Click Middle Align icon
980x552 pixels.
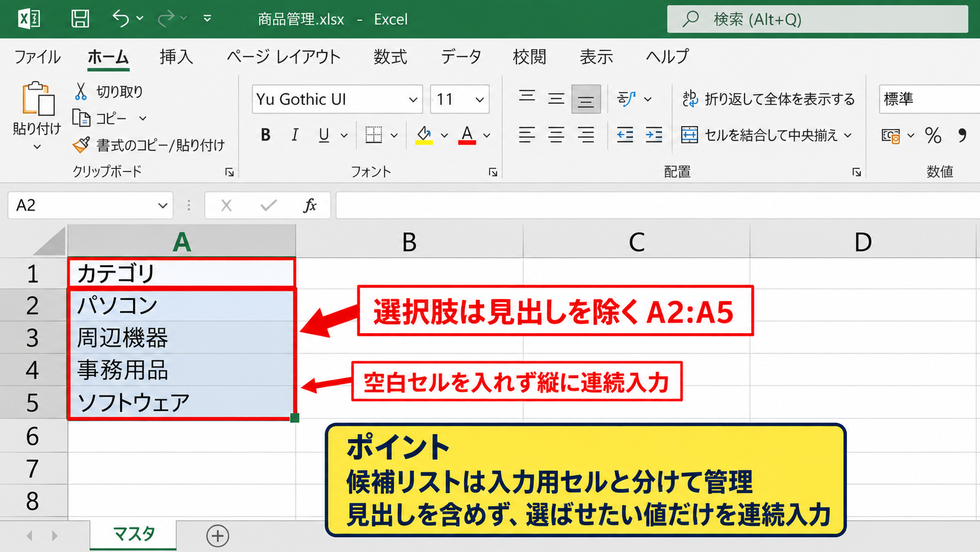coord(556,99)
